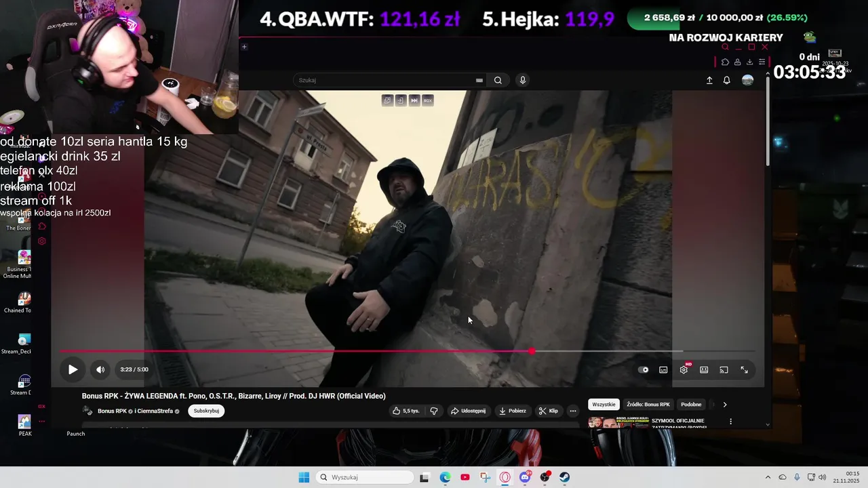Open the PEAK desktop shortcut
The height and width of the screenshot is (488, 868).
pos(24,426)
